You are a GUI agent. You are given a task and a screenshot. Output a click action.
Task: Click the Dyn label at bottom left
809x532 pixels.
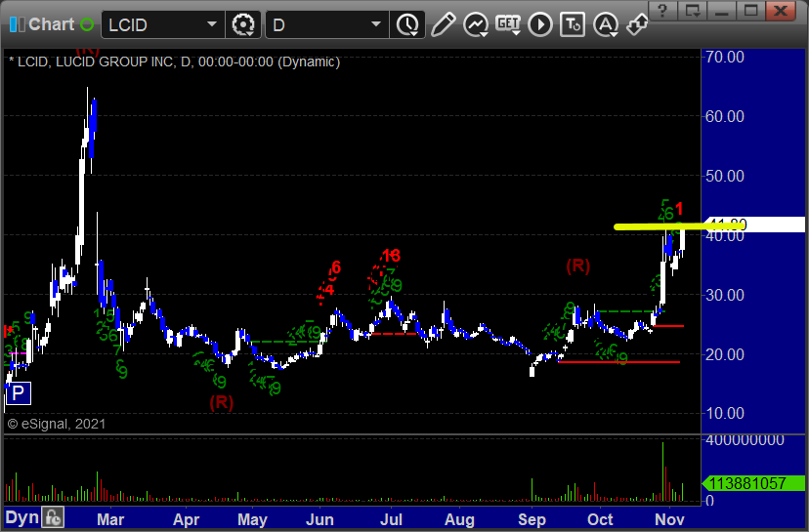pyautogui.click(x=21, y=517)
